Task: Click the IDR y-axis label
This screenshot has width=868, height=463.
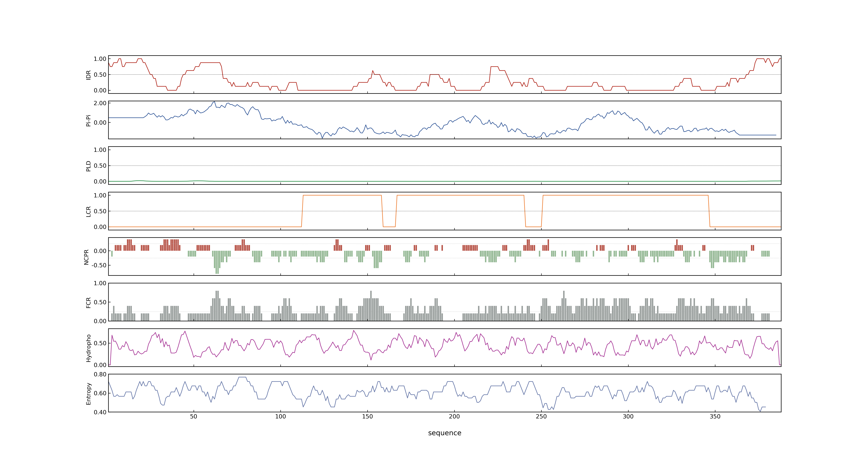Action: (88, 75)
